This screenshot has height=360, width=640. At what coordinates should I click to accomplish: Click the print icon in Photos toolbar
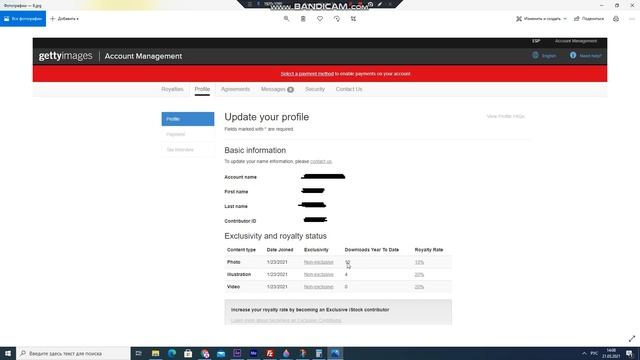tap(616, 19)
